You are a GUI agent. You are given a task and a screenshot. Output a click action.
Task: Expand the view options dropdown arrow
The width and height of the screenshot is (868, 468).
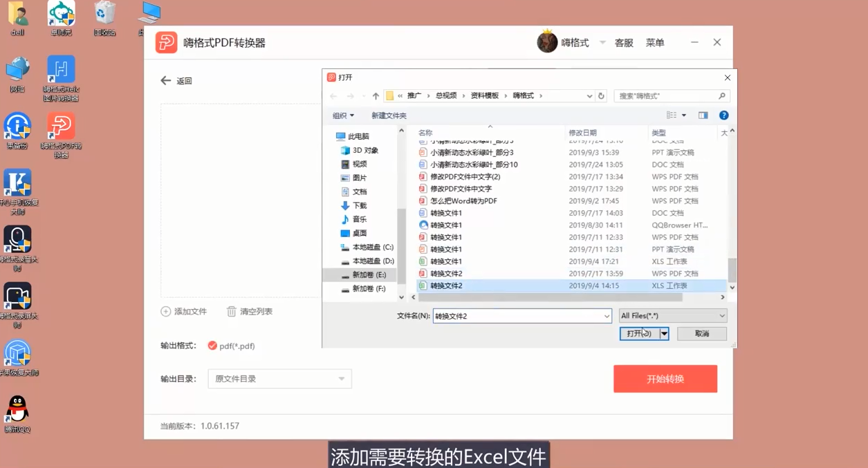tap(684, 115)
